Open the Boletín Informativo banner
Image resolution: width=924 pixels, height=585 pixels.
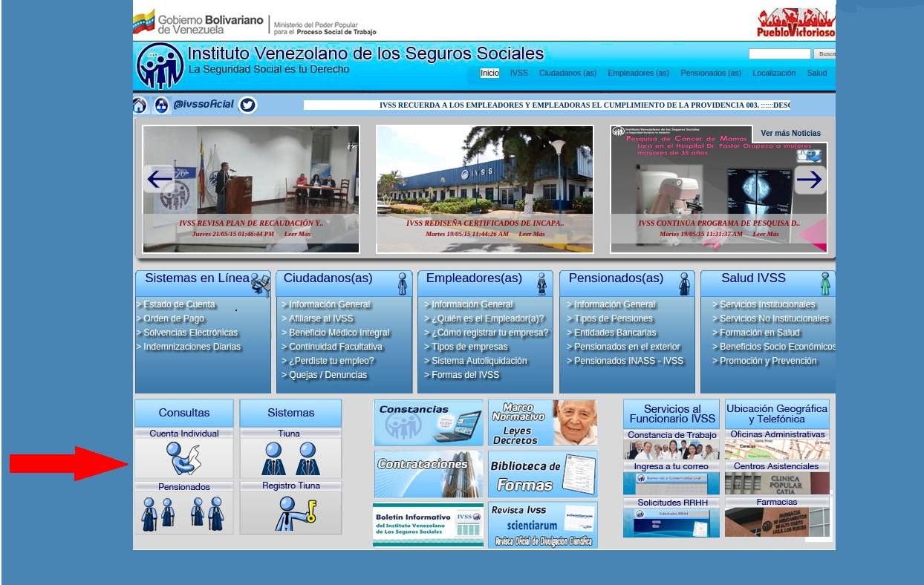[429, 525]
